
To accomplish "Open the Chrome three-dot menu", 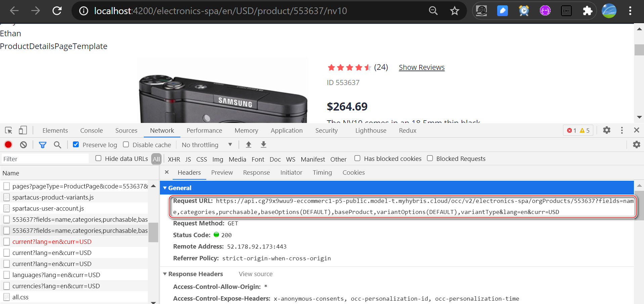I will click(630, 11).
